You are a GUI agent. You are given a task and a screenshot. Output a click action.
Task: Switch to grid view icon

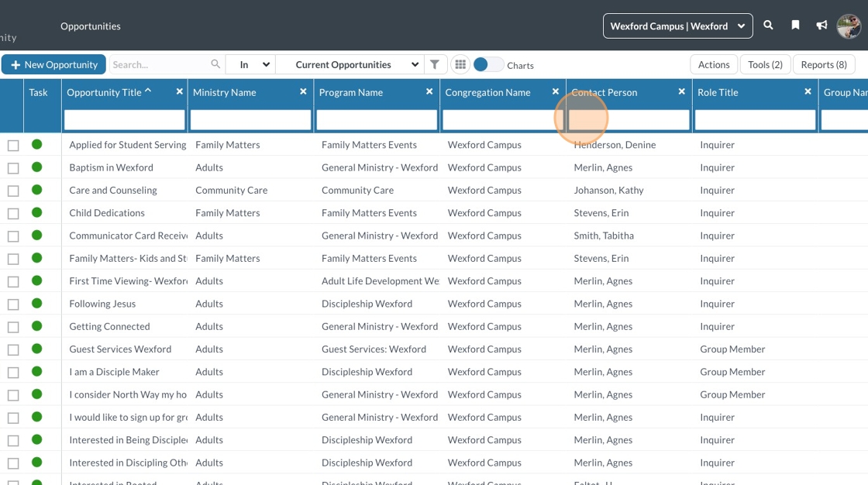tap(460, 65)
